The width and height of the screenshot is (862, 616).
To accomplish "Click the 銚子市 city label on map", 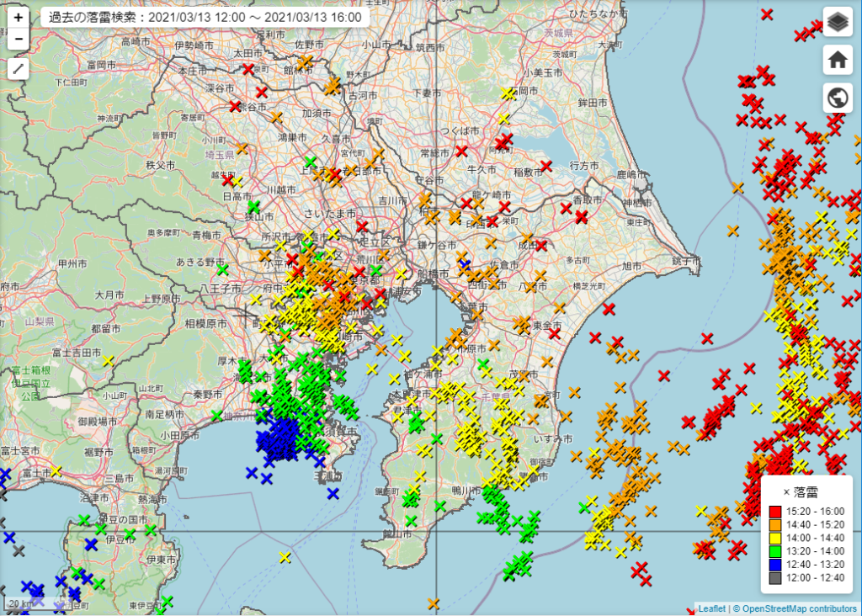I will click(686, 262).
